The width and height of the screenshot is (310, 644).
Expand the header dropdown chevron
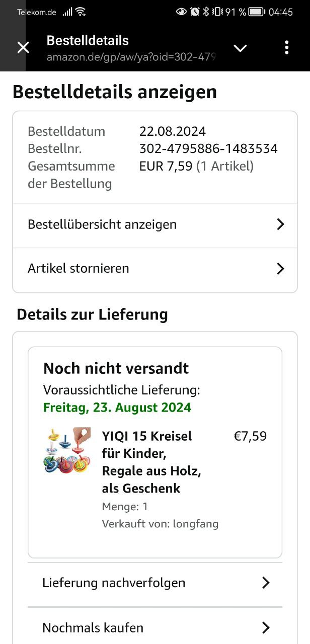(x=241, y=48)
